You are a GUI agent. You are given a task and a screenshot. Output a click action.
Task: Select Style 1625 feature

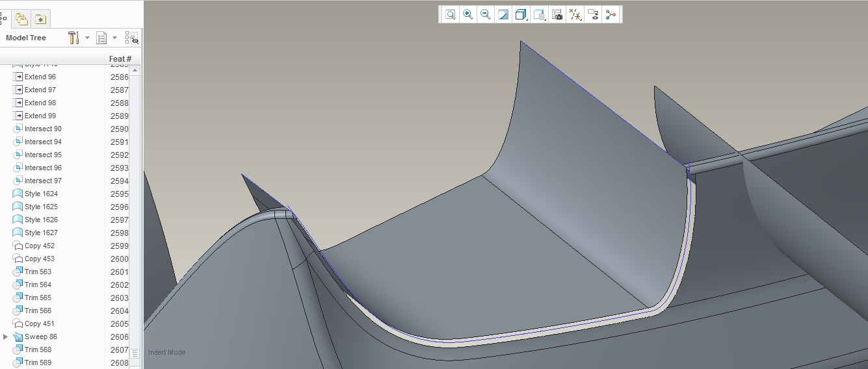coord(41,207)
